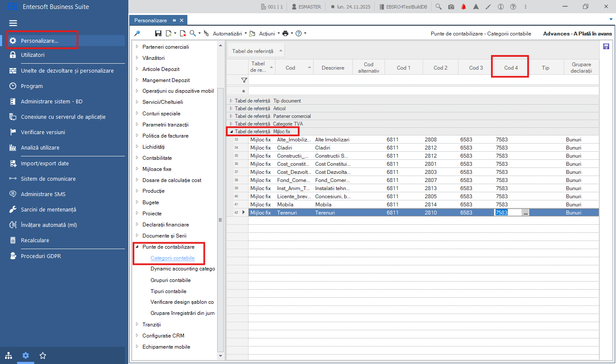Click the ellipsis button in Cod 4 cell

525,212
